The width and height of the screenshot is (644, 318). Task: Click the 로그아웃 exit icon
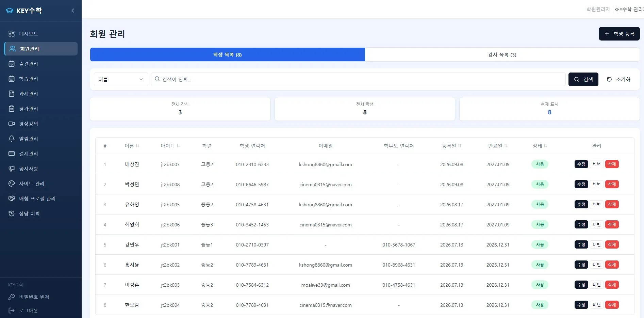click(12, 311)
